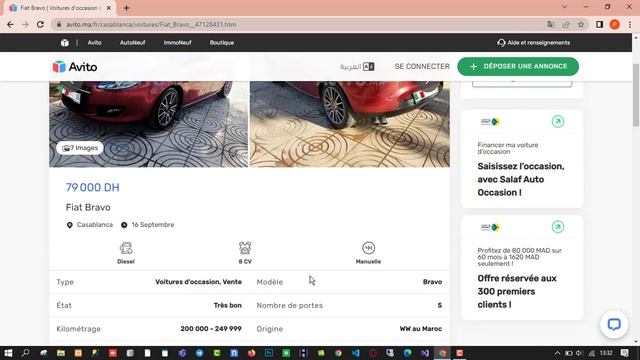
Task: Open the 300 premiers clients ad arrow
Action: [558, 227]
